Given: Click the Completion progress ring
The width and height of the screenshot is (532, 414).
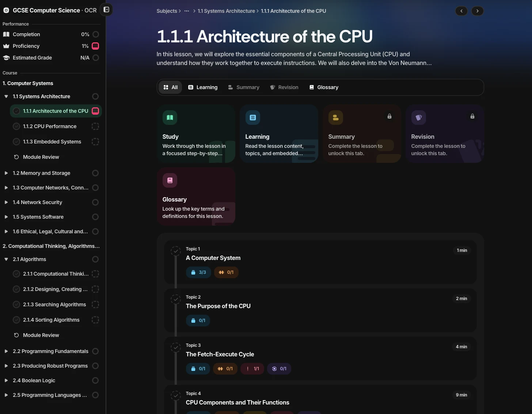Looking at the screenshot, I should (96, 34).
